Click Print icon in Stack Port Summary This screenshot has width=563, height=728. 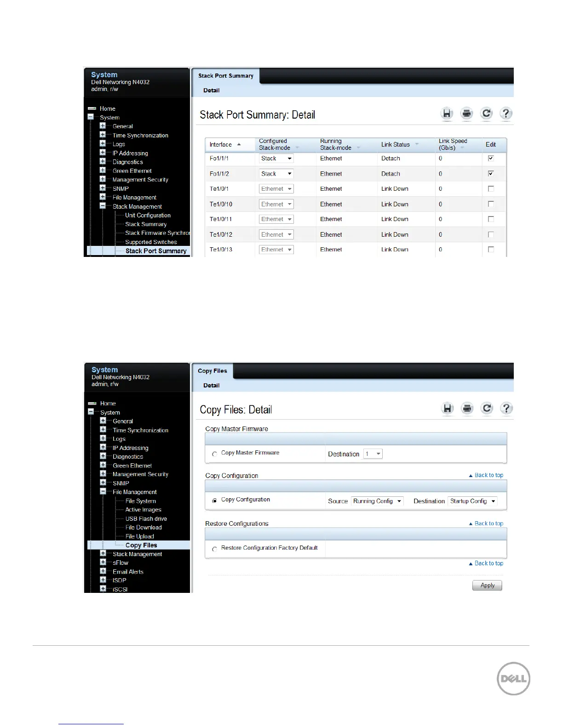(466, 114)
